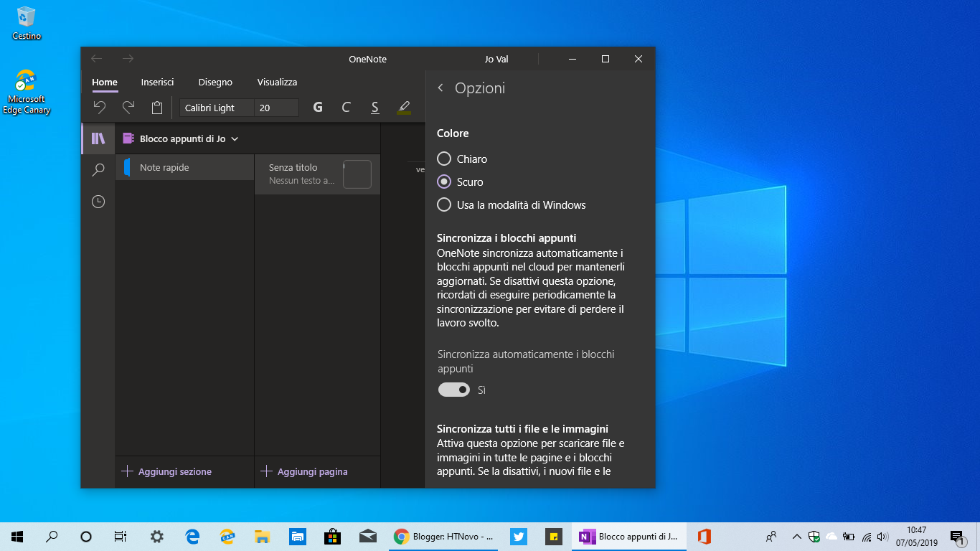Open Mail app from the taskbar
980x551 pixels.
tap(368, 537)
